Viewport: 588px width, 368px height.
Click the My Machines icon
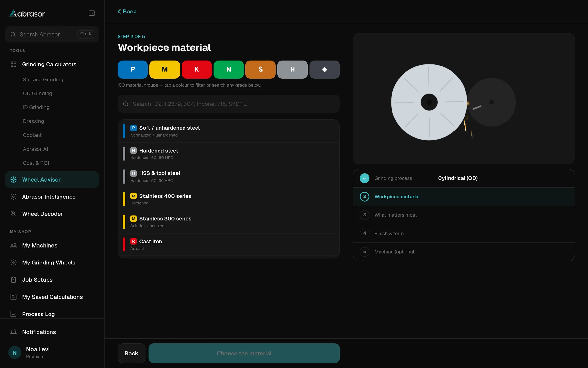pyautogui.click(x=13, y=245)
